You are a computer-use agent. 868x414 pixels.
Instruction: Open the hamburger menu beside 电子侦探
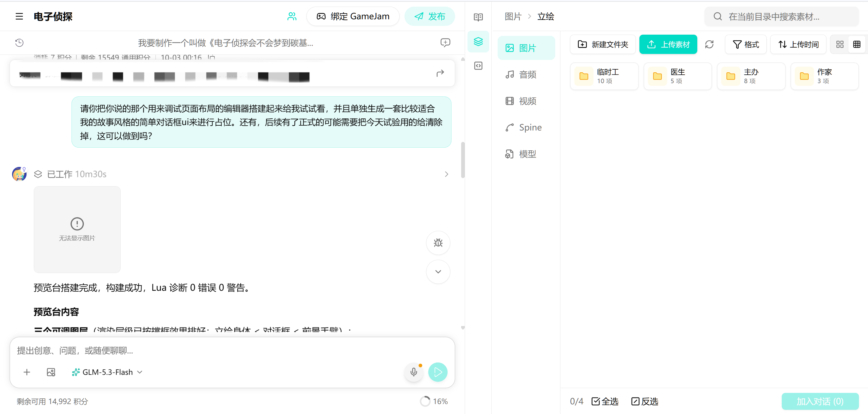(19, 16)
